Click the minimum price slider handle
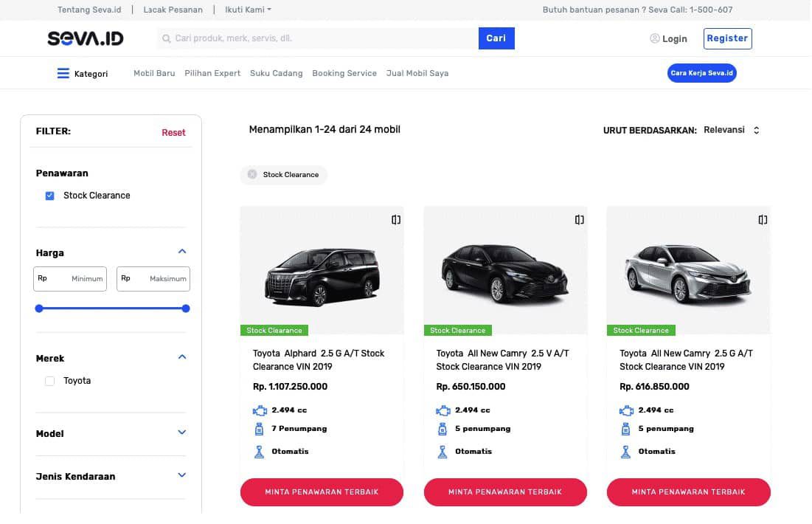Viewport: 812px width, 524px height. point(39,308)
